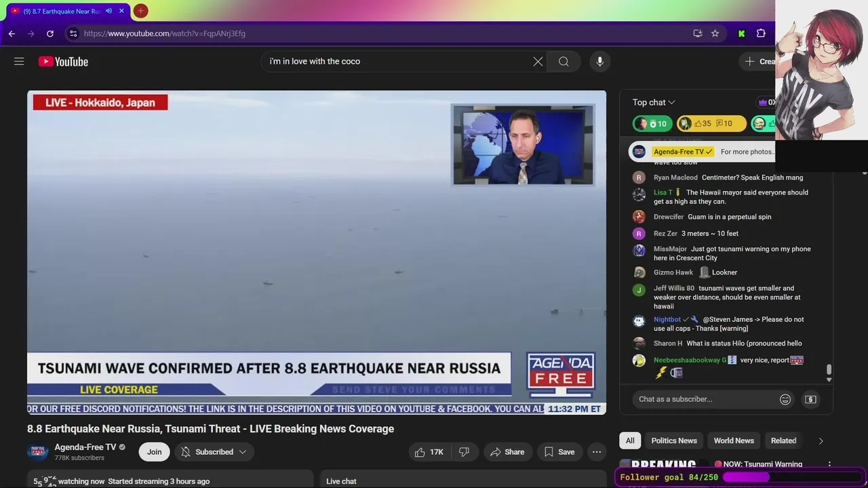Screen dimensions: 868x488
Task: Click the green K extension icon
Action: 741,33
